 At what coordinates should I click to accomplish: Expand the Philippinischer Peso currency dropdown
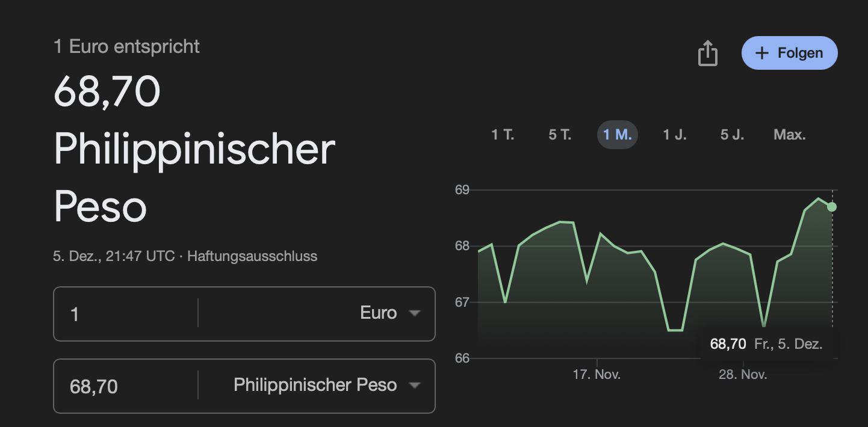tap(315, 385)
